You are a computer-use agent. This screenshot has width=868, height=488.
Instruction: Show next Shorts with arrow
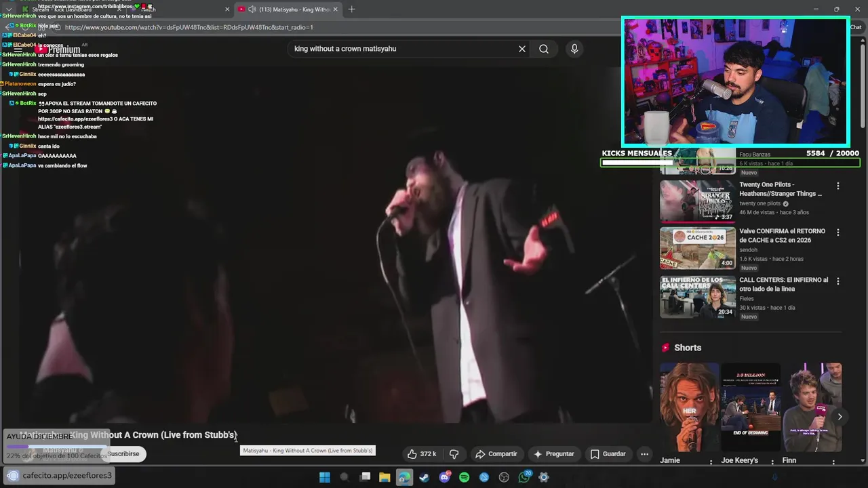[x=840, y=417]
